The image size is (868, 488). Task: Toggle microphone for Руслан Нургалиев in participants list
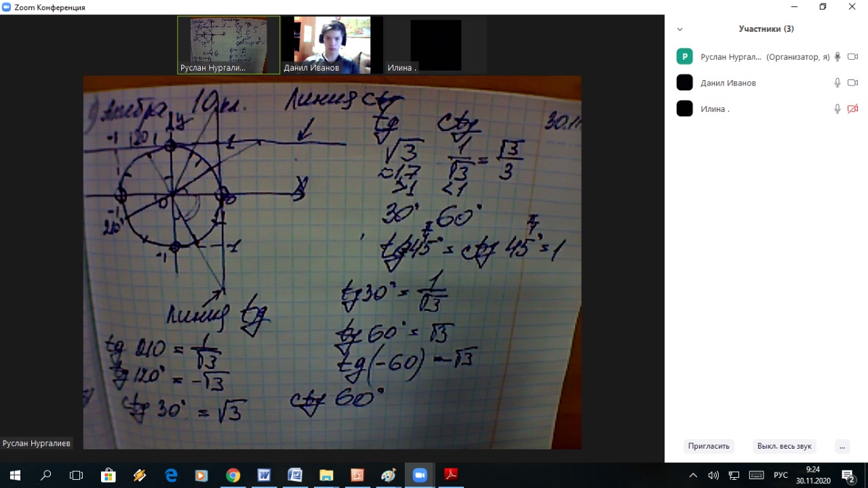pos(837,57)
